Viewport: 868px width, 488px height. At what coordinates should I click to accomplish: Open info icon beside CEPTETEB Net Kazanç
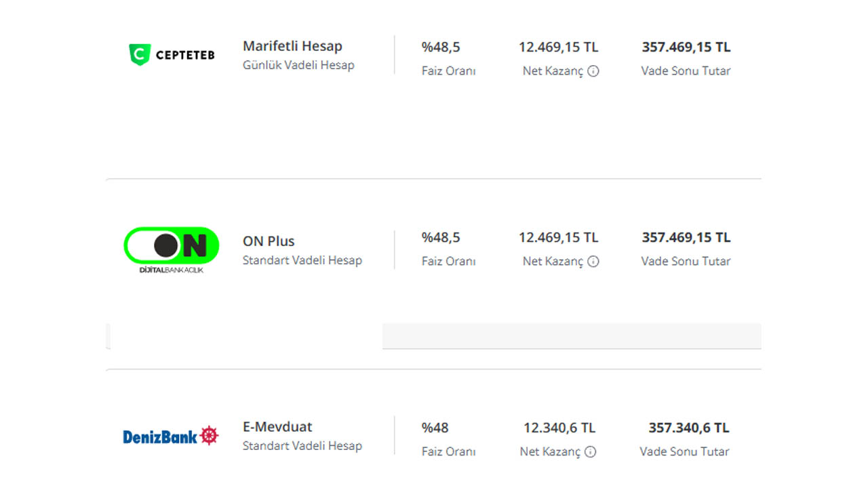pyautogui.click(x=593, y=71)
